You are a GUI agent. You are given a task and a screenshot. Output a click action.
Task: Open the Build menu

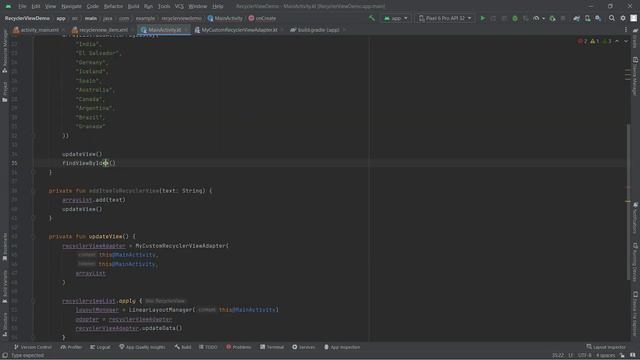coord(133,6)
